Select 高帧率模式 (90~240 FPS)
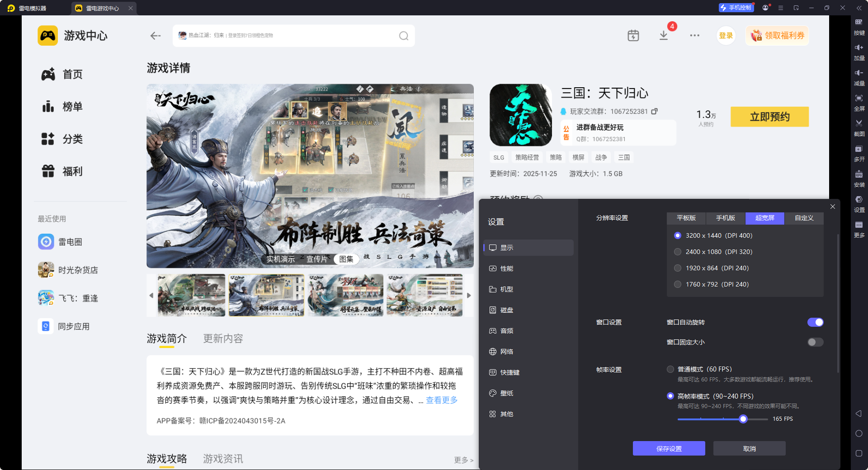Viewport: 868px width, 470px height. [x=710, y=396]
